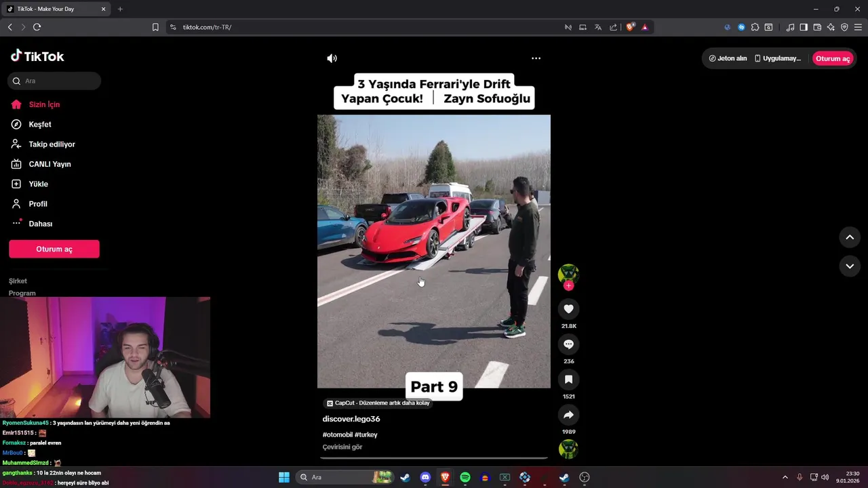The height and width of the screenshot is (488, 868).
Task: Open Windows Start menu
Action: (x=284, y=477)
